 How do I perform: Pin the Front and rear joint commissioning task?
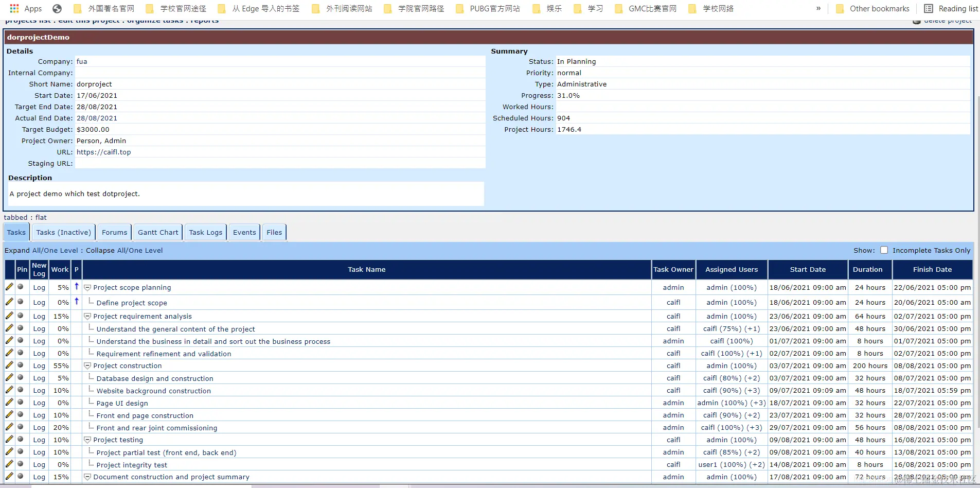tap(21, 427)
